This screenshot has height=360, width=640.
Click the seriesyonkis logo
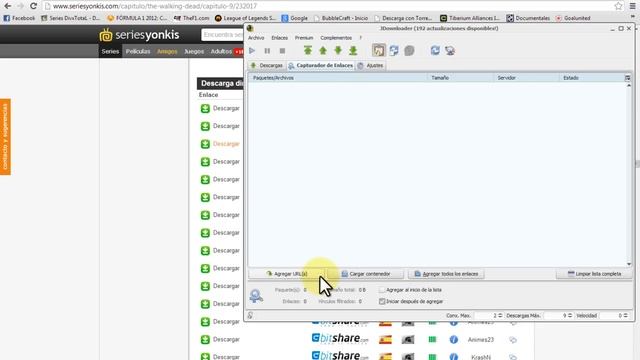(139, 35)
